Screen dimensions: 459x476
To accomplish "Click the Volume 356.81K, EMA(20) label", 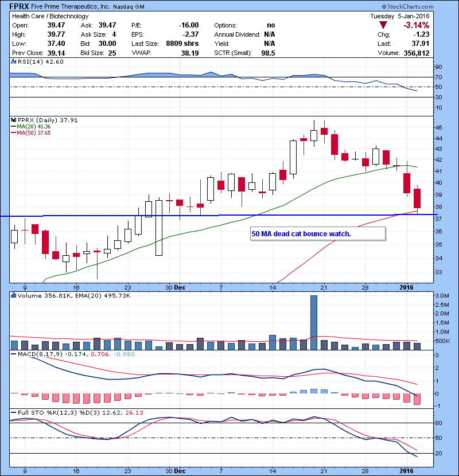I will click(74, 295).
